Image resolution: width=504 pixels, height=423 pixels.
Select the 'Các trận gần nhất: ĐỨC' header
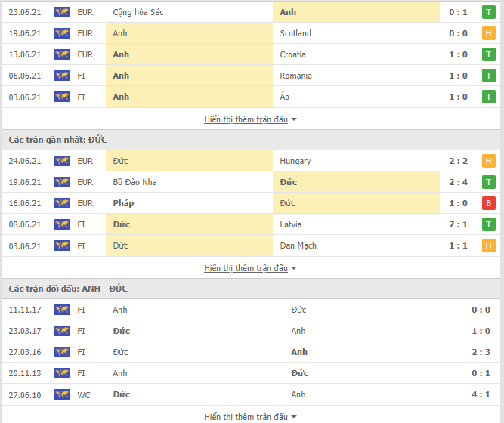tap(57, 140)
